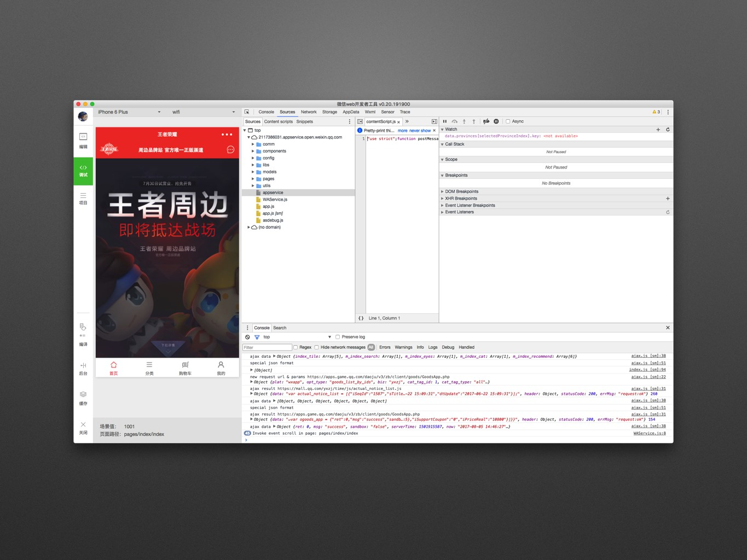This screenshot has height=560, width=747.
Task: Select the 调试 (debug) sidebar icon
Action: (83, 171)
